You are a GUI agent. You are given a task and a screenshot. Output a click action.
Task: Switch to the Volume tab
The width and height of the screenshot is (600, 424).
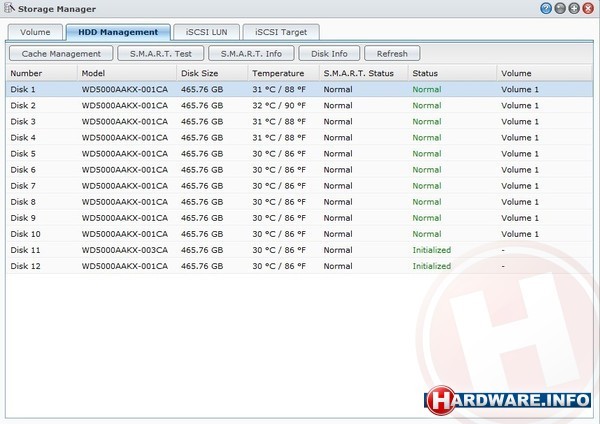(35, 32)
